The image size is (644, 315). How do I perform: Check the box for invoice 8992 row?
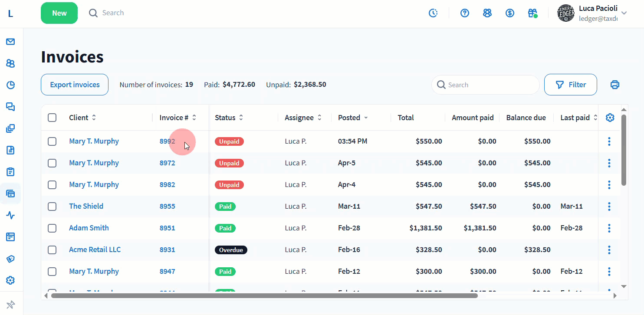tap(52, 141)
